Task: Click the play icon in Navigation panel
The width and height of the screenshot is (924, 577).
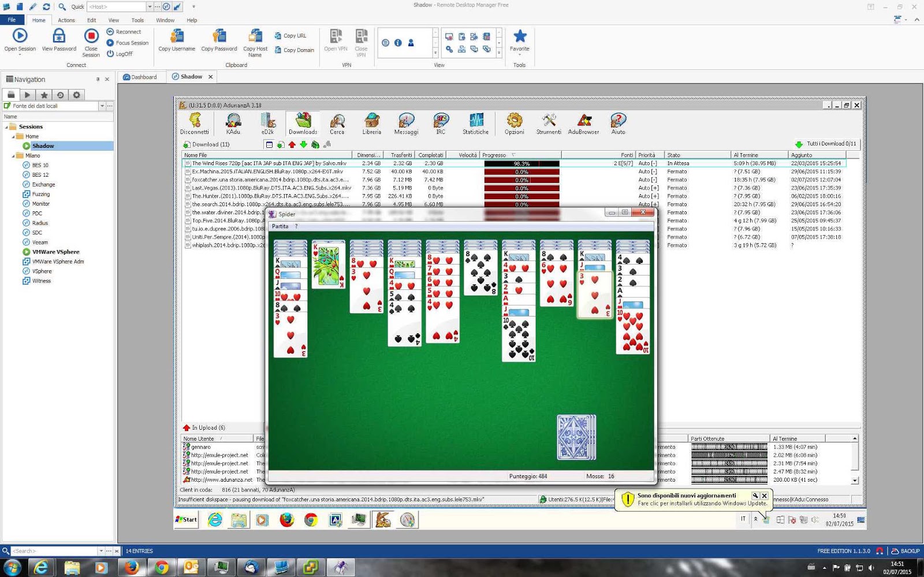Action: [27, 95]
